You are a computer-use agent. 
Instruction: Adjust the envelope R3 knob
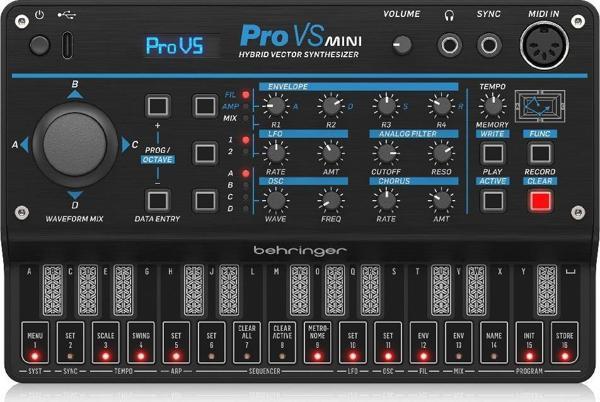coord(386,106)
